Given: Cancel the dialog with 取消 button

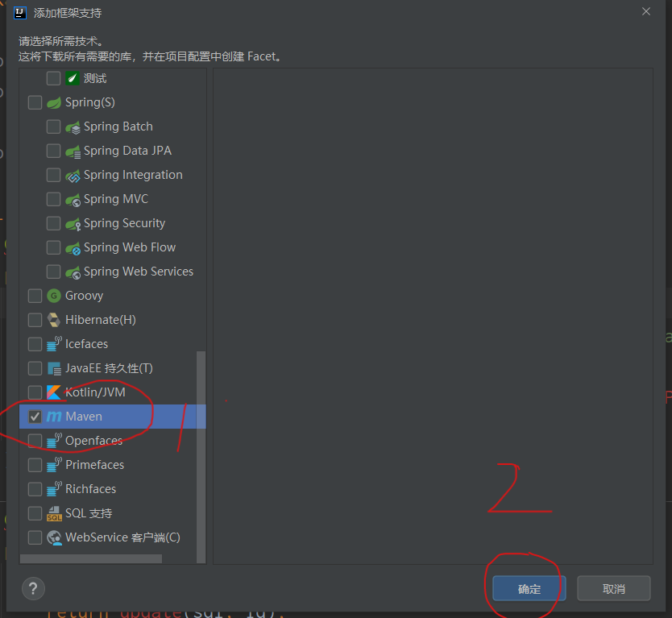Looking at the screenshot, I should [614, 588].
